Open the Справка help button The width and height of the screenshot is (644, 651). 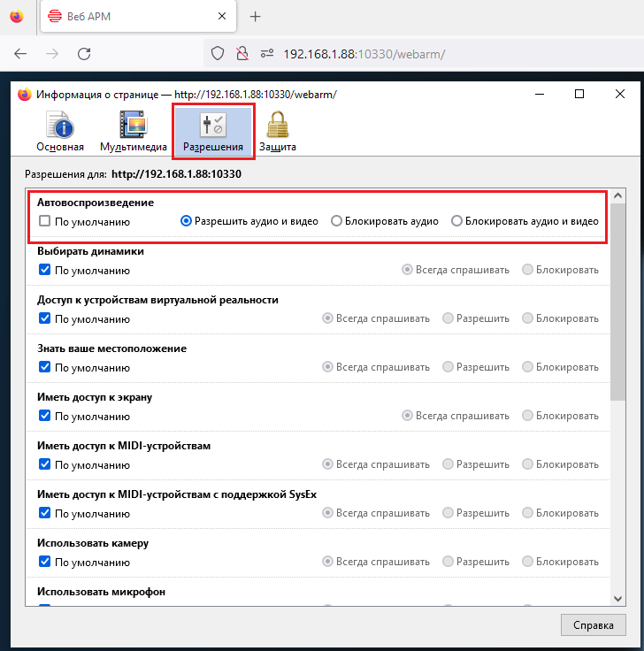coord(593,625)
